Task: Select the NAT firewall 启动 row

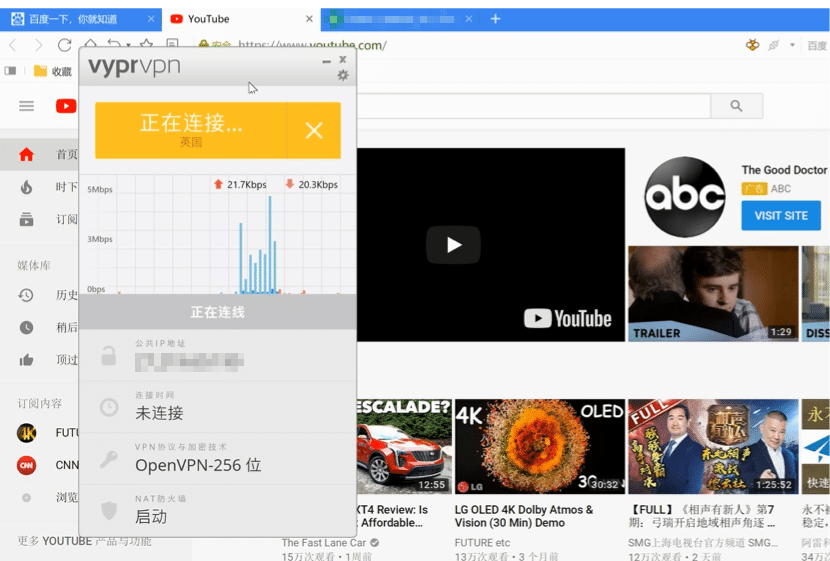Action: (218, 510)
